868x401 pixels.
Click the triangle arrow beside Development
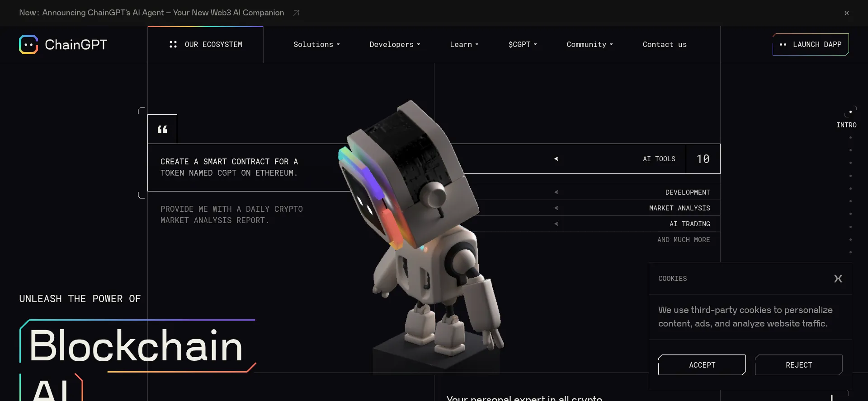[556, 192]
